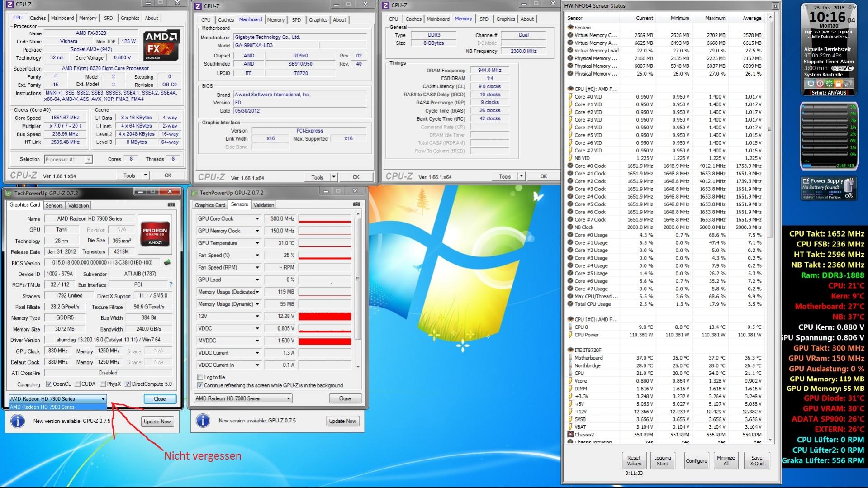Image resolution: width=868 pixels, height=488 pixels.
Task: Open the GPU Core Clock sensor dropdown
Action: coord(257,219)
